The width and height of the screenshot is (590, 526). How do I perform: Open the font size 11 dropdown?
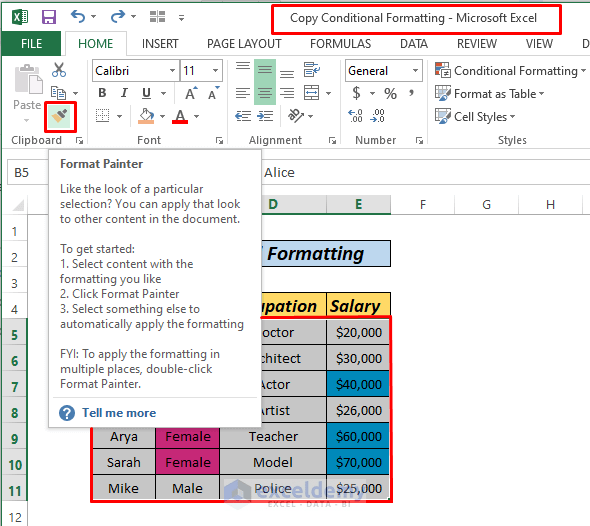pos(215,70)
